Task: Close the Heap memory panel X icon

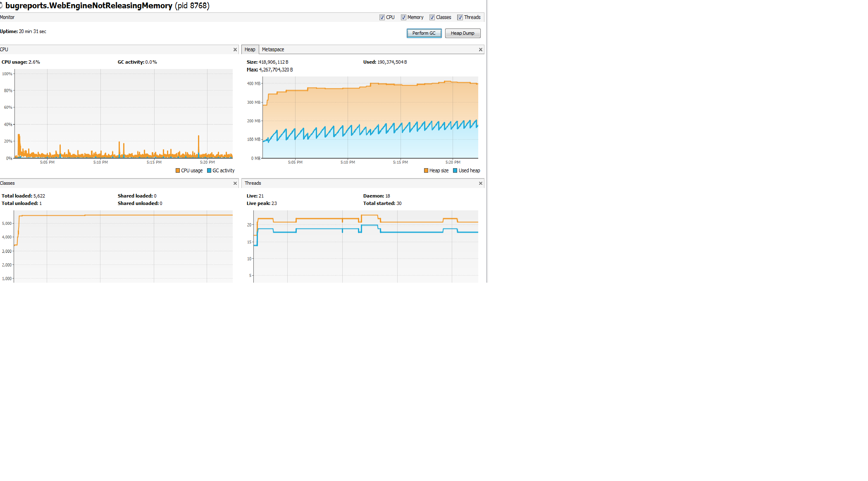Action: 480,50
